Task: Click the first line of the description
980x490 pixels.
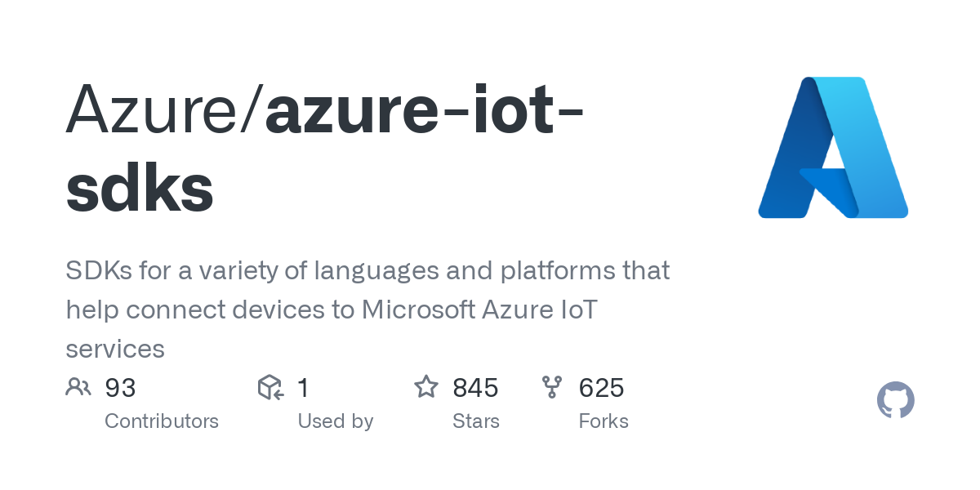Action: (x=367, y=270)
